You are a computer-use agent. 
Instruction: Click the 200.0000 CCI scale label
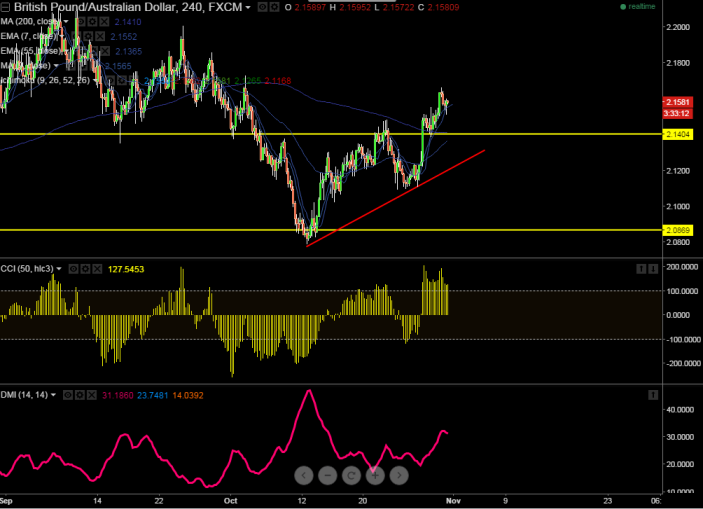click(682, 267)
